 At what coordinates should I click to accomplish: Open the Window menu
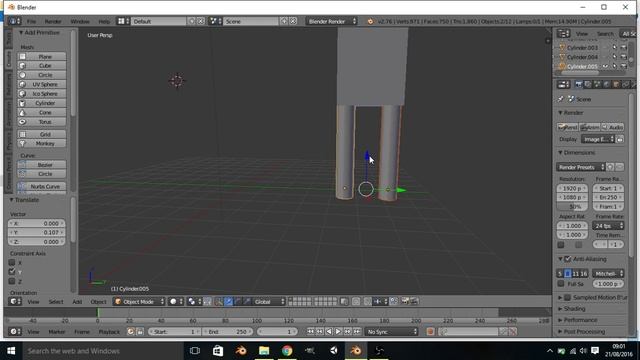[x=80, y=21]
